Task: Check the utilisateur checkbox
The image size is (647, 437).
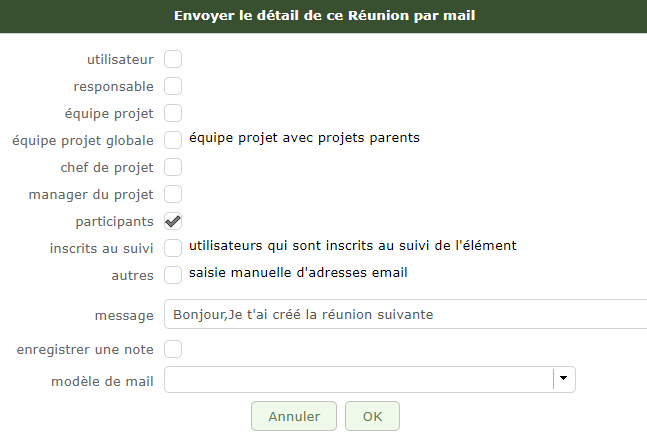Action: coord(173,60)
